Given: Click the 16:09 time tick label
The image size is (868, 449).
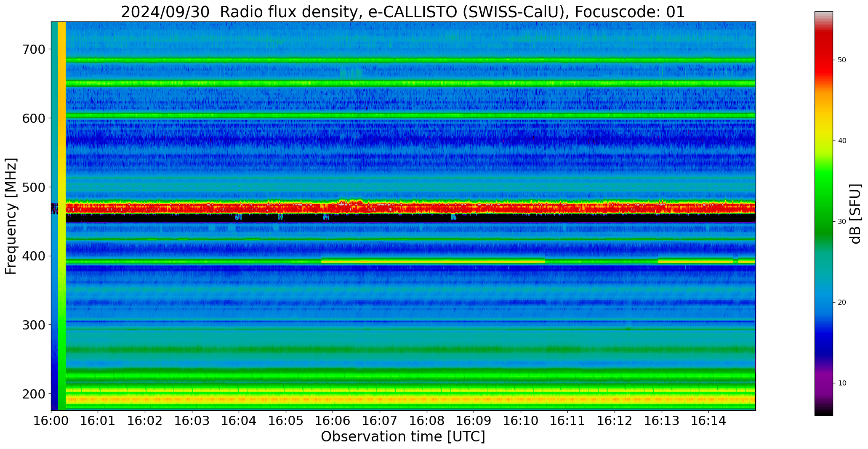Looking at the screenshot, I should pos(474,420).
